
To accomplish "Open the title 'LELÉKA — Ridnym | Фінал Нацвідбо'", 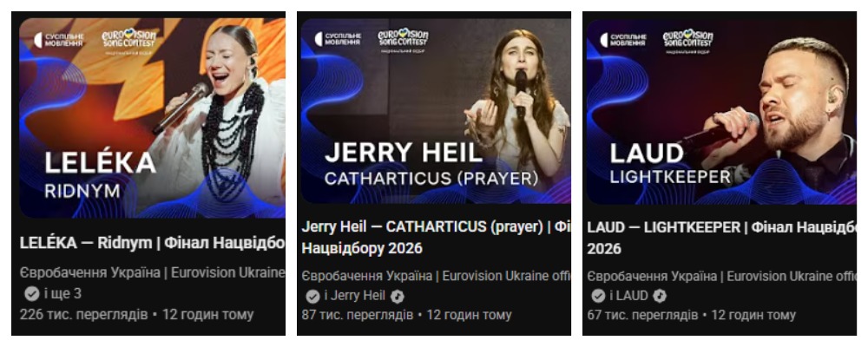I will [x=152, y=244].
